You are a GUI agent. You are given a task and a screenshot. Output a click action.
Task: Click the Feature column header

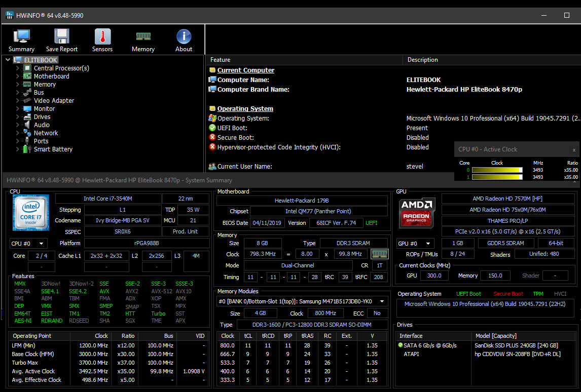304,60
